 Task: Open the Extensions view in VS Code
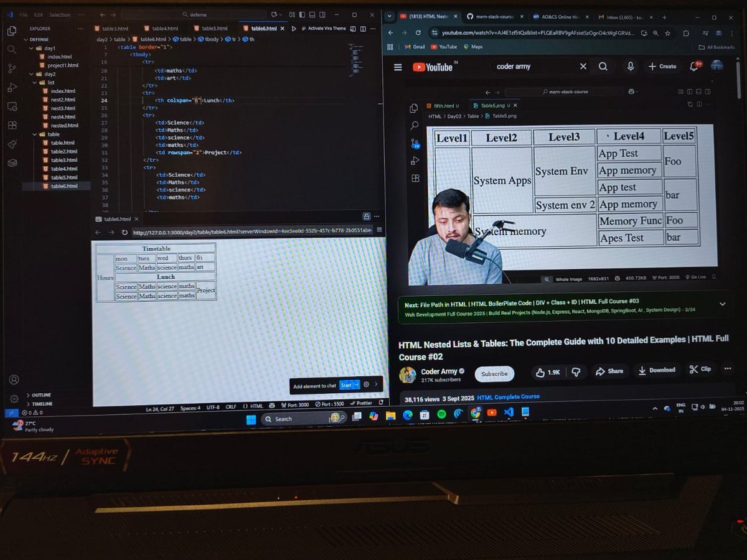point(12,125)
